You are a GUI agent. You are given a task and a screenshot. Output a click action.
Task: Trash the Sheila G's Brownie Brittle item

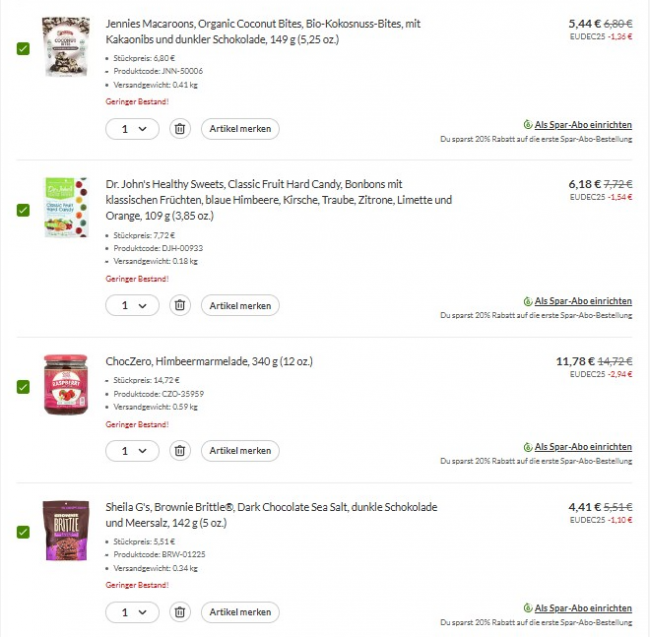tap(180, 612)
